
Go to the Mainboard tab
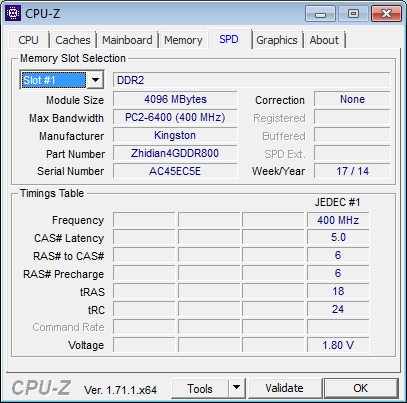(127, 40)
